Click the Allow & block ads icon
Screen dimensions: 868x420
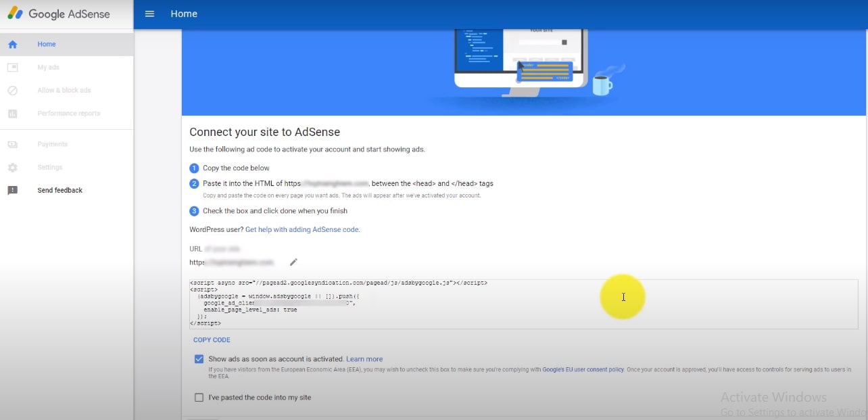coord(12,91)
